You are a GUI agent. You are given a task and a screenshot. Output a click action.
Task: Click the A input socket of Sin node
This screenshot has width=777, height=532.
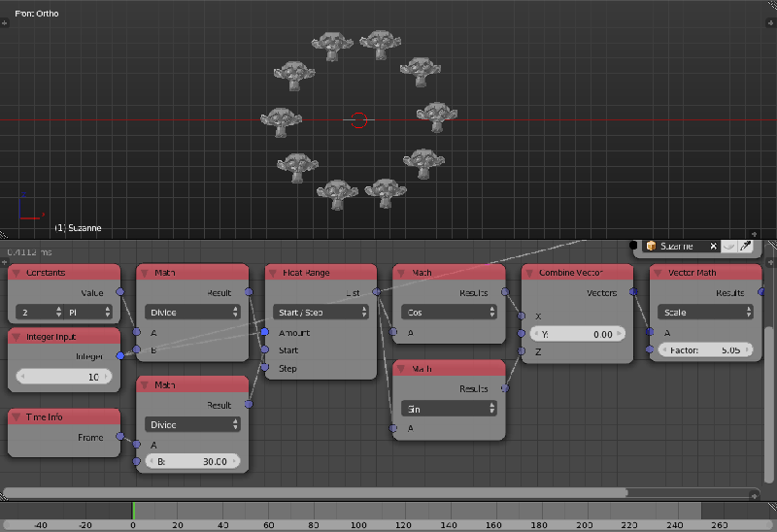point(393,428)
